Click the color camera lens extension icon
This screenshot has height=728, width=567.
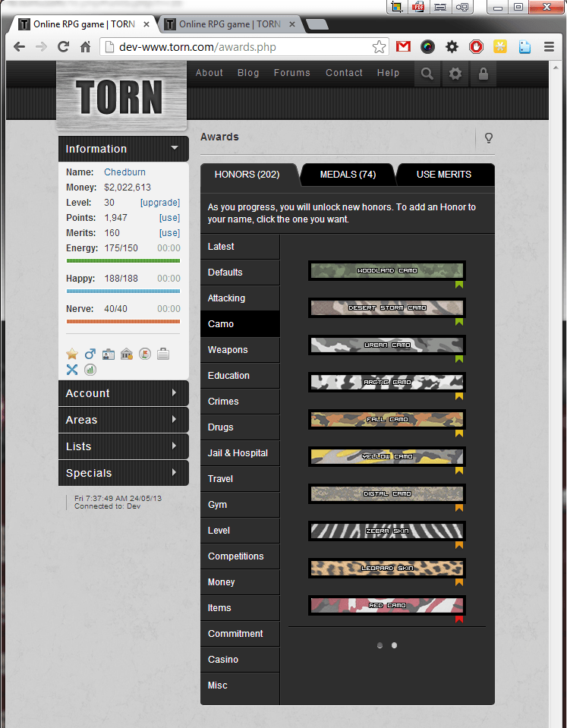pos(427,46)
